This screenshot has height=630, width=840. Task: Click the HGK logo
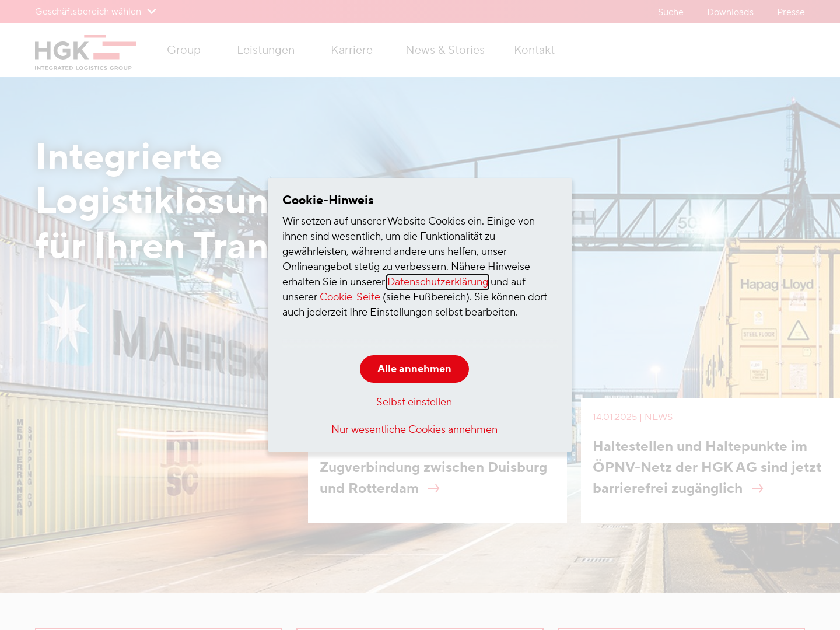(x=85, y=52)
